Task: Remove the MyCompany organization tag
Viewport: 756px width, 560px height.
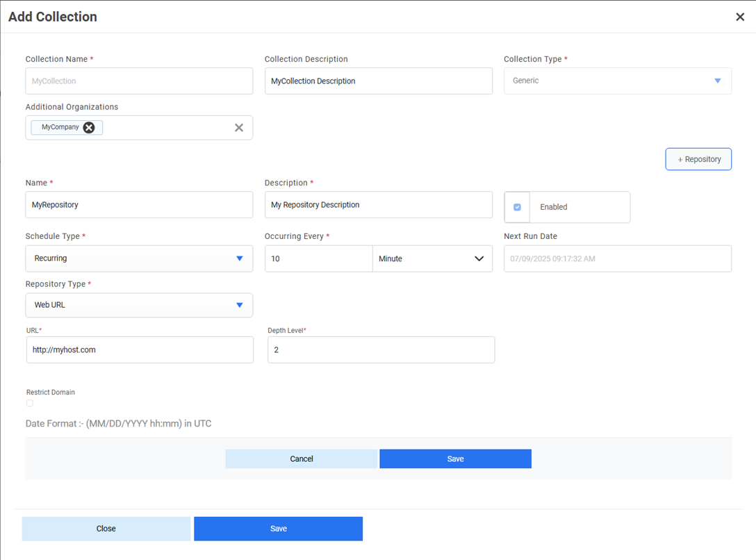Action: click(x=89, y=127)
